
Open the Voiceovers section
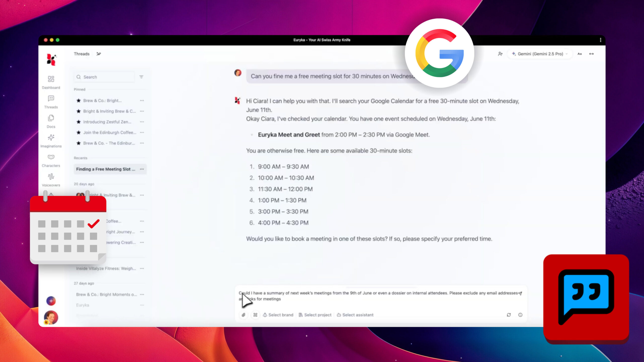(x=51, y=179)
